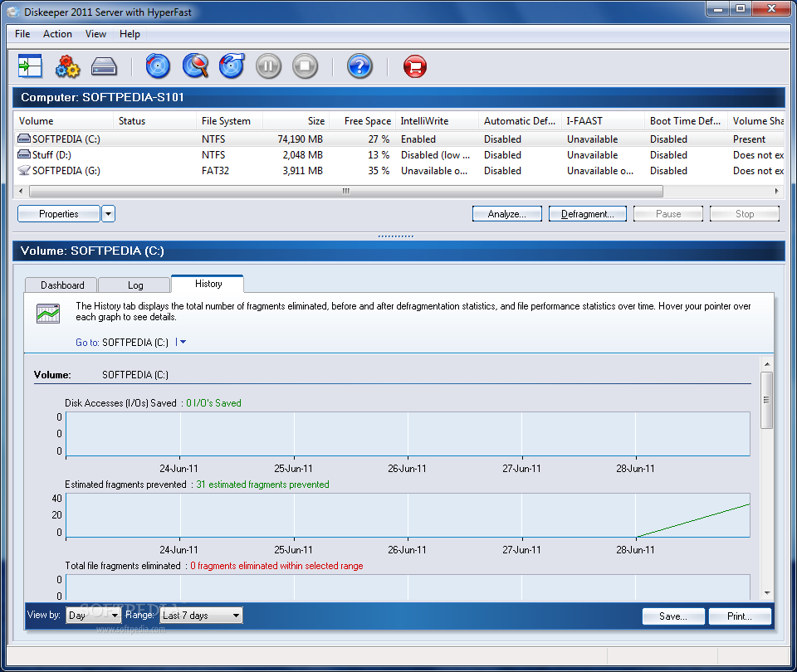Click the Properties button
797x672 pixels.
pyautogui.click(x=58, y=214)
